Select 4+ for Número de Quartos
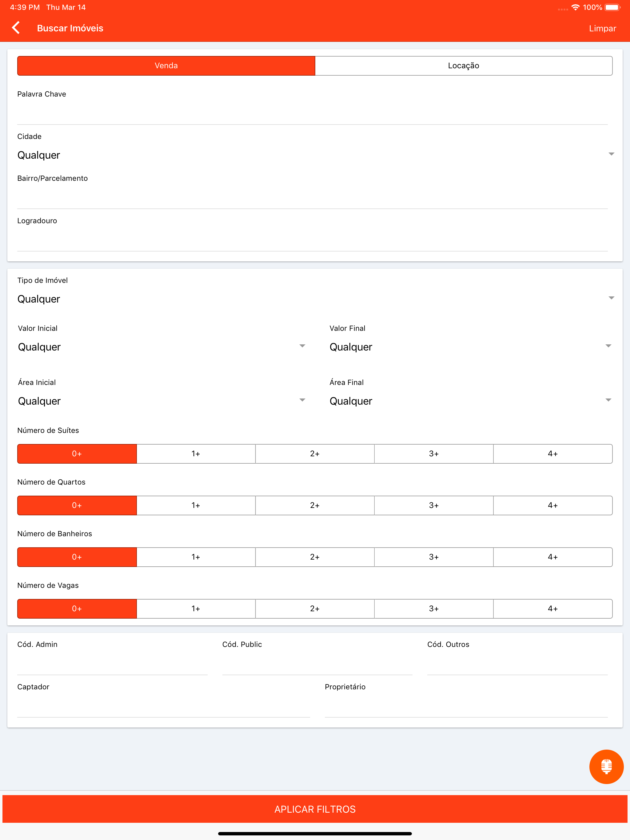 pyautogui.click(x=553, y=505)
